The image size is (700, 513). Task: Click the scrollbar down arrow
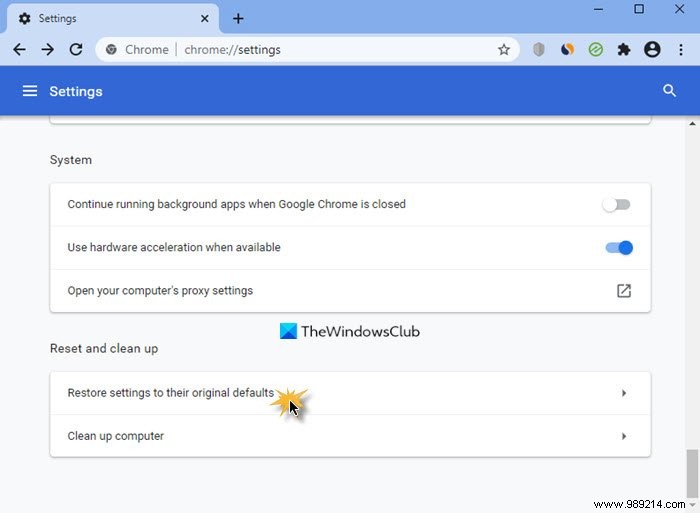[692, 505]
